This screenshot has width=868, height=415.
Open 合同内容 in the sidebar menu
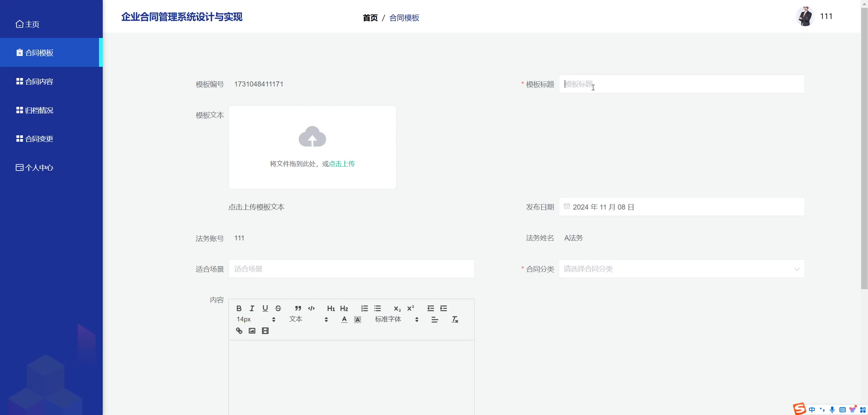pyautogui.click(x=39, y=82)
